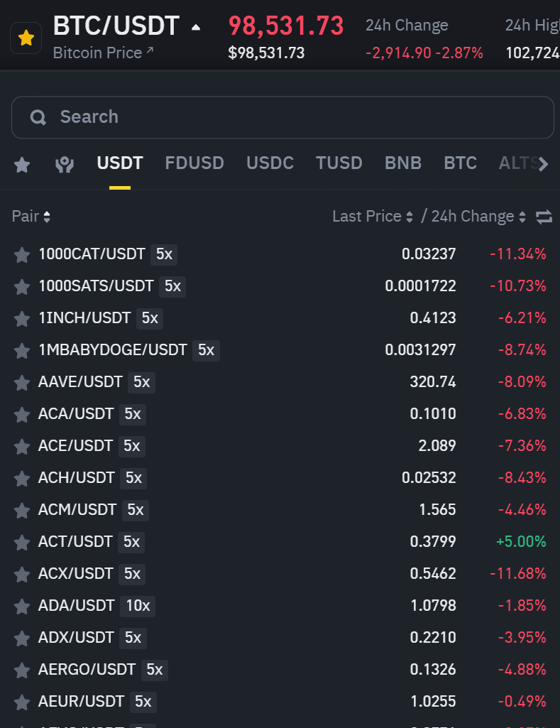560x728 pixels.
Task: Star the ACT/USDT pair
Action: pyautogui.click(x=22, y=543)
